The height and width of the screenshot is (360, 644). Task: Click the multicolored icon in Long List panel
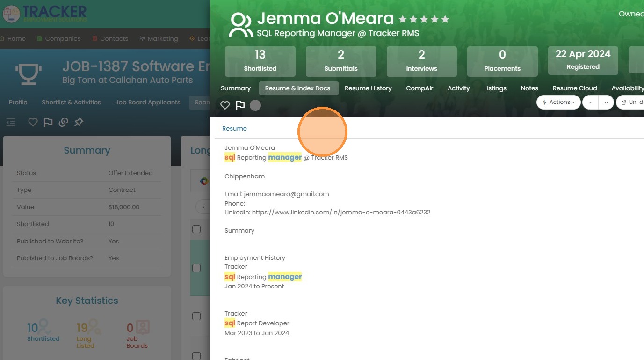click(204, 181)
